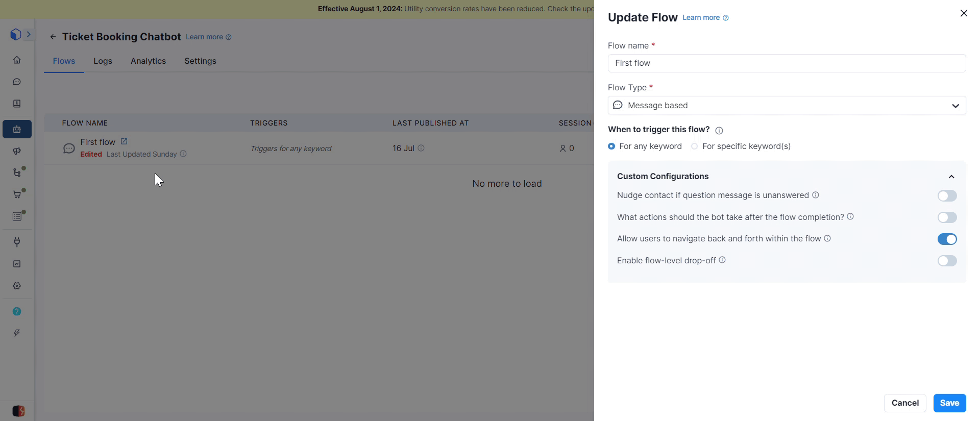Disable navigate back and forth toggle
The width and height of the screenshot is (980, 421).
point(947,239)
